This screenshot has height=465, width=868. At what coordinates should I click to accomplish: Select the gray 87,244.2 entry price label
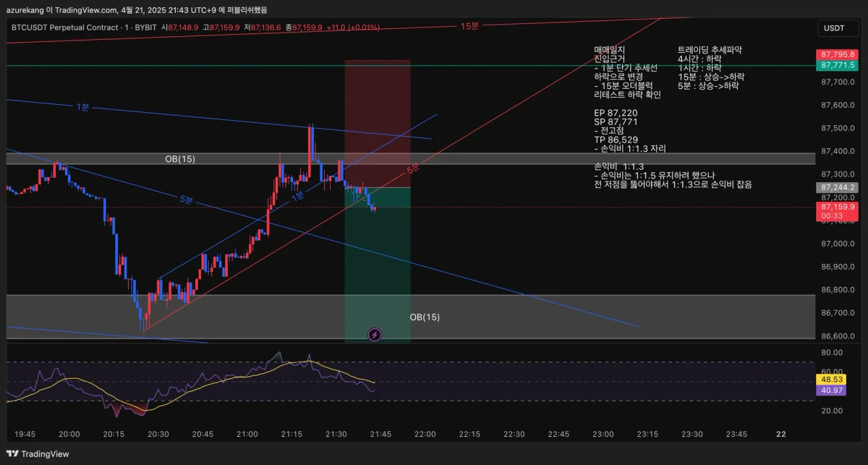837,187
